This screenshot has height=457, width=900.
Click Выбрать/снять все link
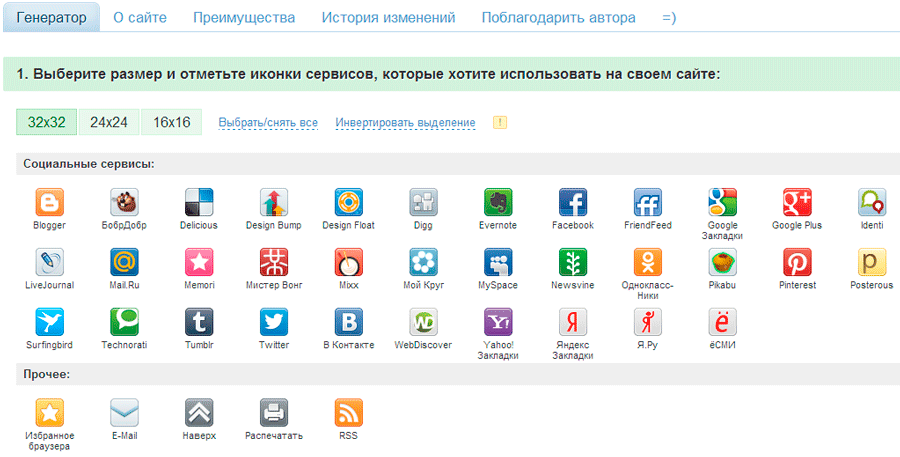pyautogui.click(x=268, y=123)
